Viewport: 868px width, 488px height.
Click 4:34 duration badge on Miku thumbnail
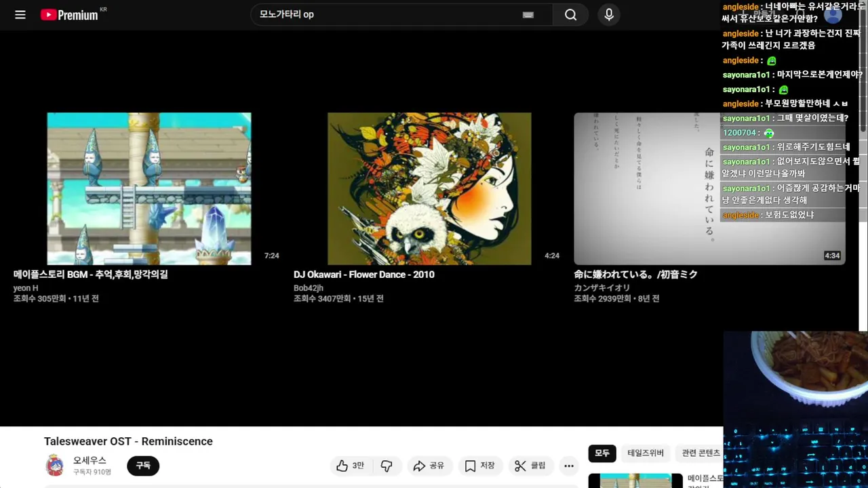point(832,256)
